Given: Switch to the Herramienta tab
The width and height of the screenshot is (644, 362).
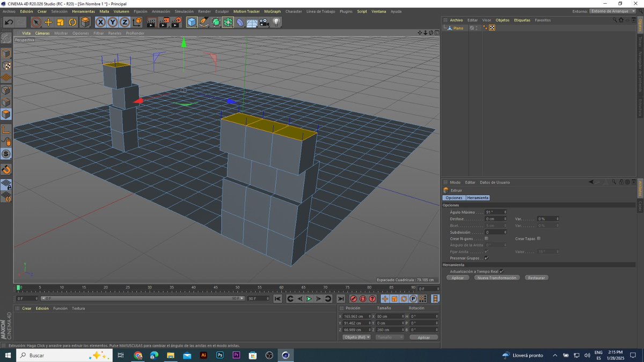Looking at the screenshot, I should [478, 198].
